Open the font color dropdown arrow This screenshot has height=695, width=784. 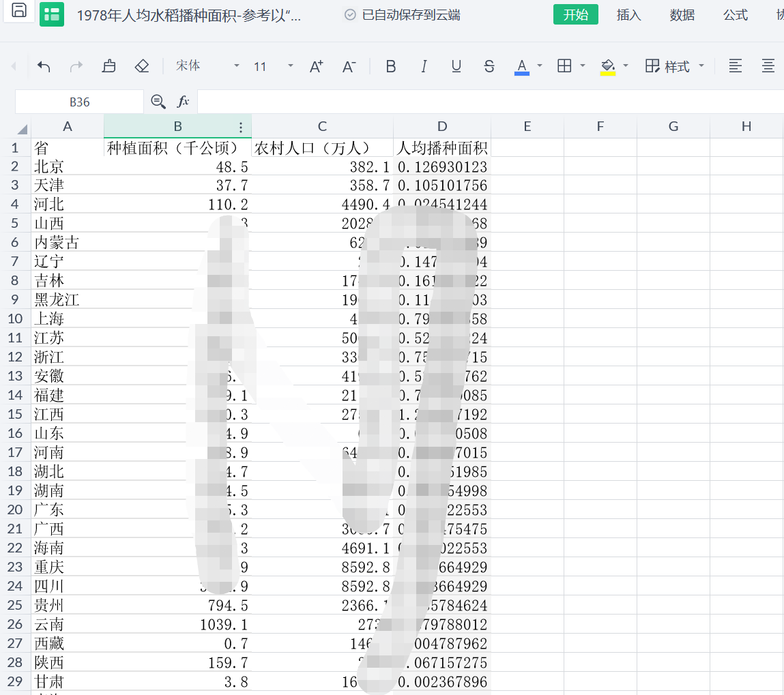pyautogui.click(x=540, y=66)
